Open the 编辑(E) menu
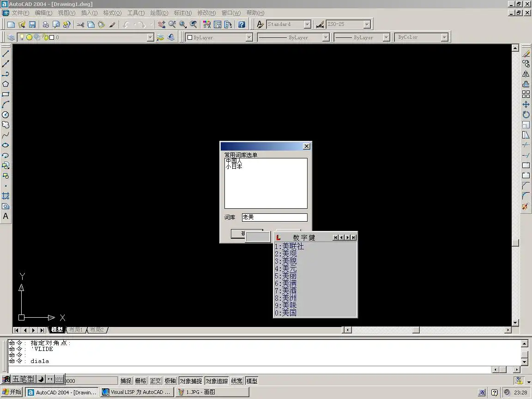The width and height of the screenshot is (532, 399). [x=43, y=13]
